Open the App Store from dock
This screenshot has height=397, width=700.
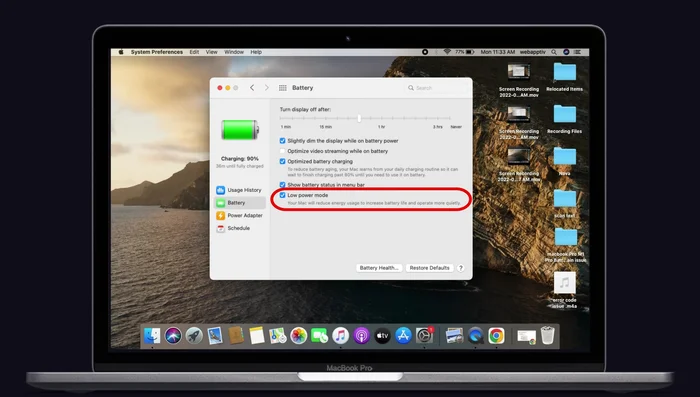tap(403, 335)
